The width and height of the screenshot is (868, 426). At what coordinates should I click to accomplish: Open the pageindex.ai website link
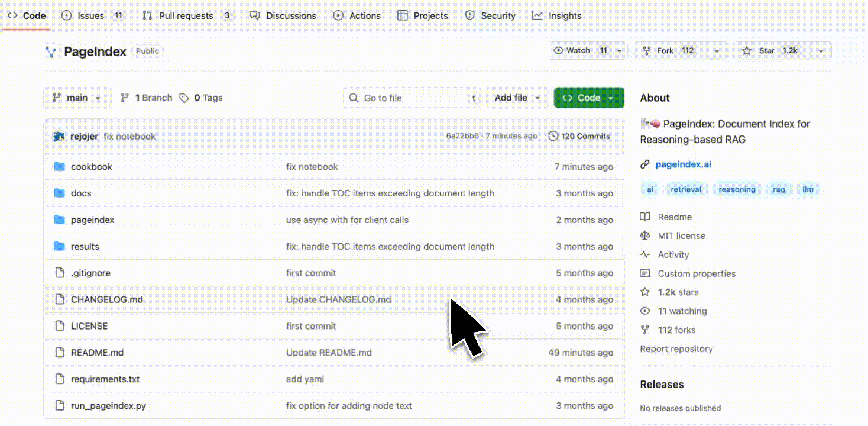click(683, 164)
